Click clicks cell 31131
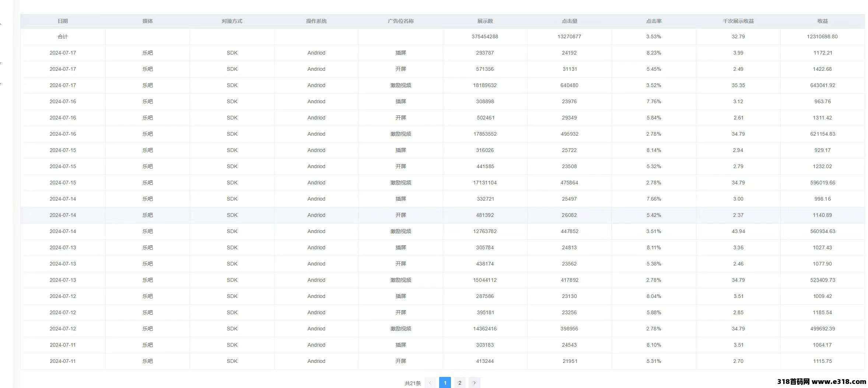The height and width of the screenshot is (388, 868). pos(569,69)
